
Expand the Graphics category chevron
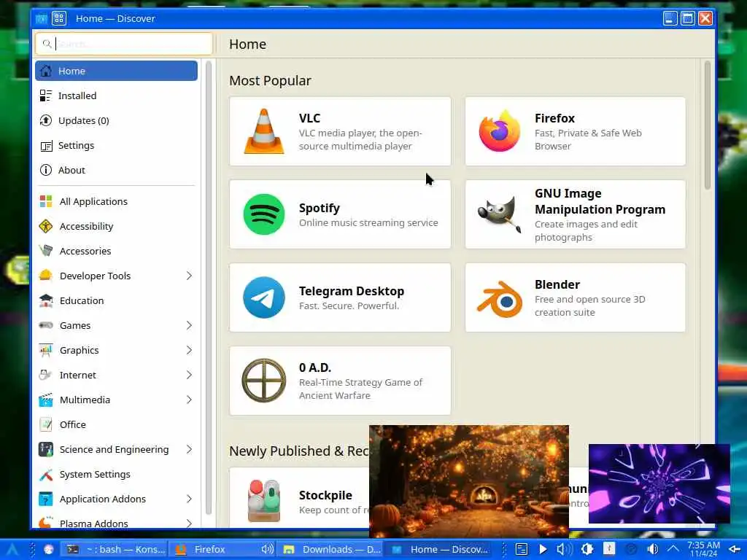click(x=189, y=350)
